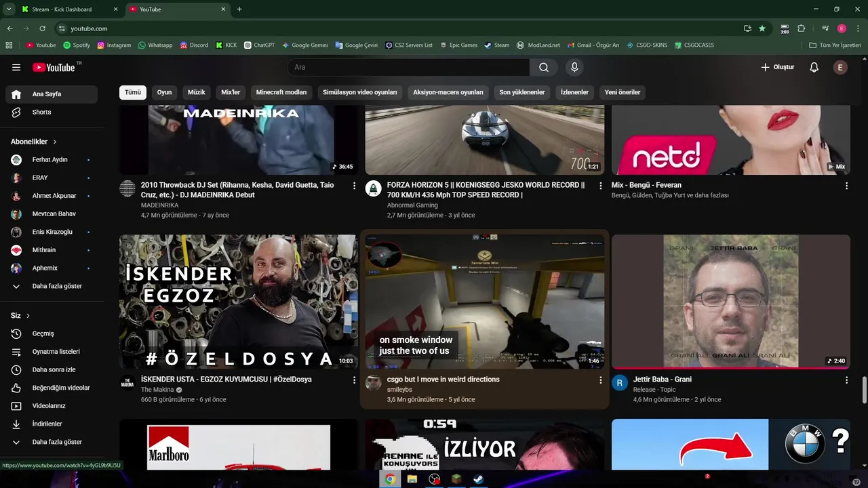Select the Müzik filter chip
The image size is (868, 488).
197,92
